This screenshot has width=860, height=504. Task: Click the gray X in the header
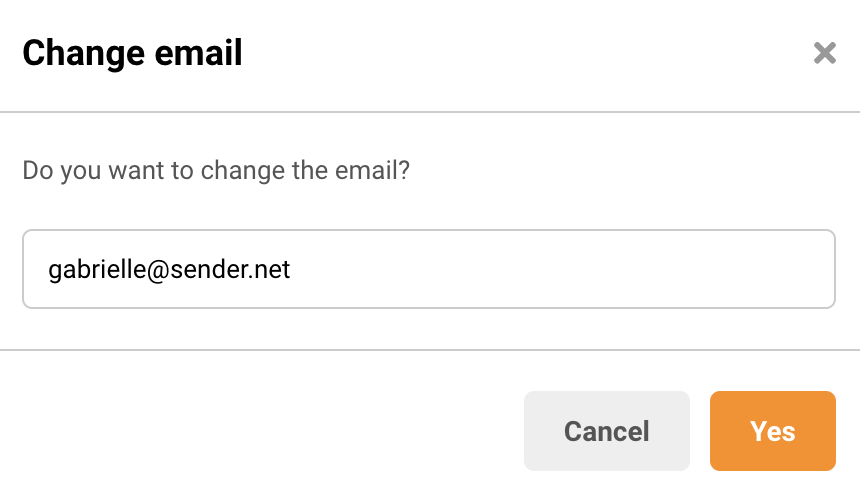(x=824, y=53)
